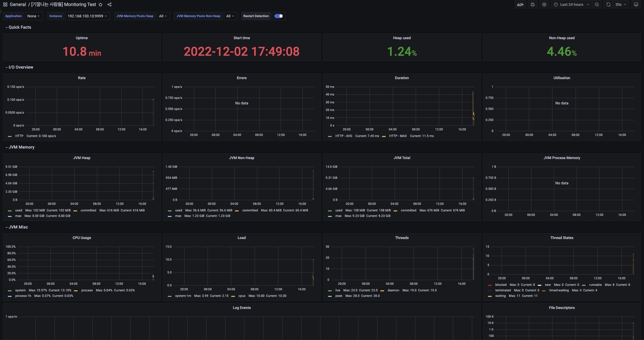The width and height of the screenshot is (644, 340).
Task: Open the Application None dropdown
Action: [33, 16]
